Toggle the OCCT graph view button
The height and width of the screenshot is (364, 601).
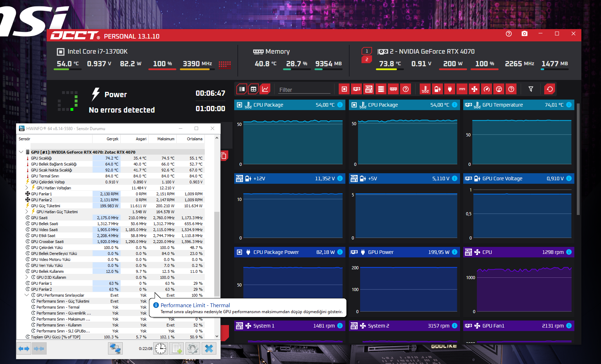(x=265, y=89)
